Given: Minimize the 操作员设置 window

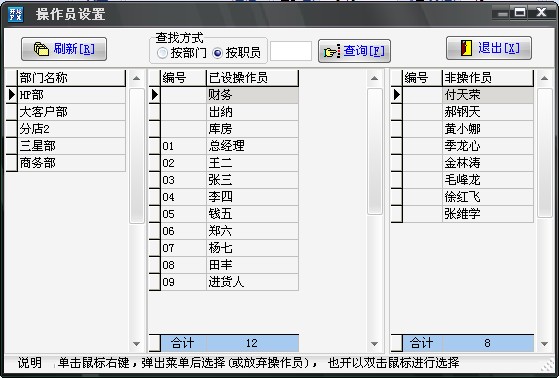Looking at the screenshot, I should point(502,13).
